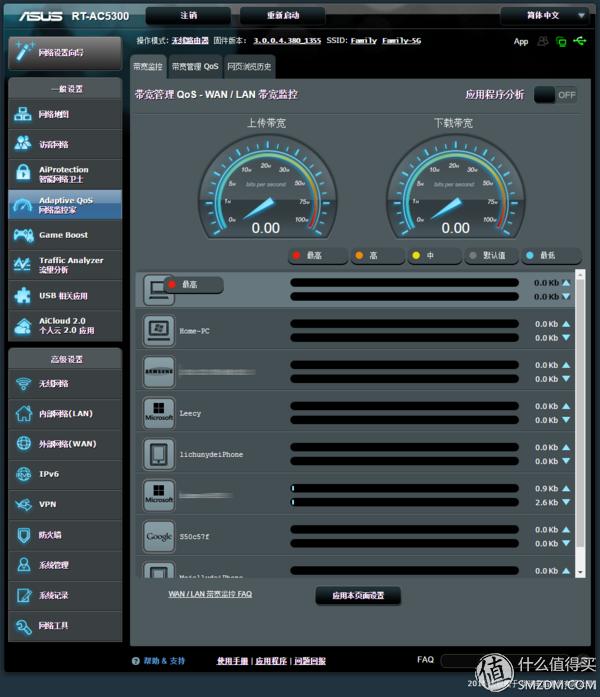600x697 pixels.
Task: Select the yellow 中 priority legend swatch
Action: click(x=415, y=256)
